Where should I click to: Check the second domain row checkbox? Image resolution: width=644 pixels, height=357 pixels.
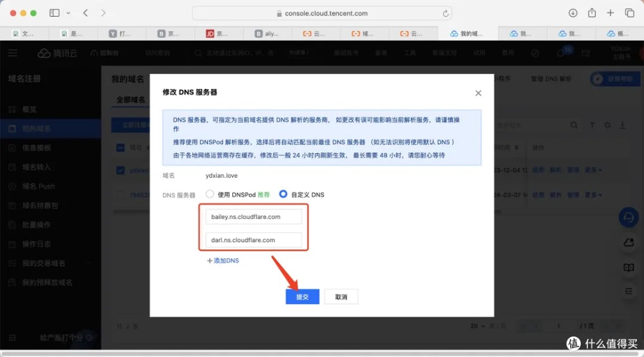coord(120,195)
